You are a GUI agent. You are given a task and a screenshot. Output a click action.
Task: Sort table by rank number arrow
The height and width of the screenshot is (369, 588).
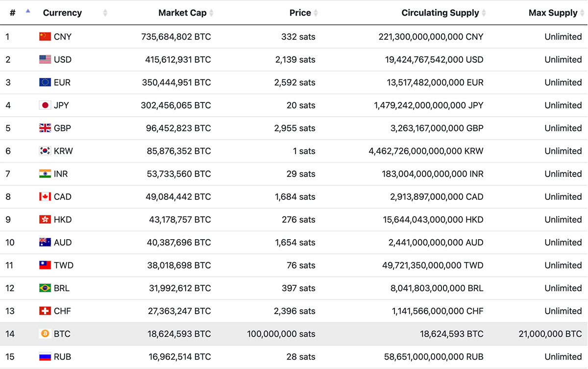(28, 11)
